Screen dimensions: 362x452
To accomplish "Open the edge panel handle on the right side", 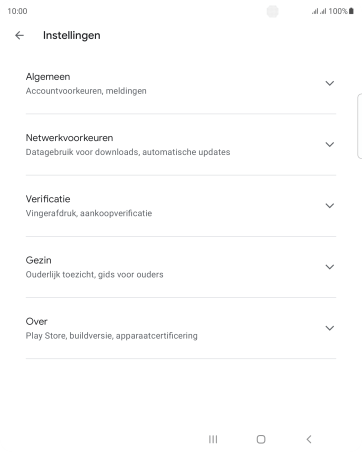I will pyautogui.click(x=359, y=126).
